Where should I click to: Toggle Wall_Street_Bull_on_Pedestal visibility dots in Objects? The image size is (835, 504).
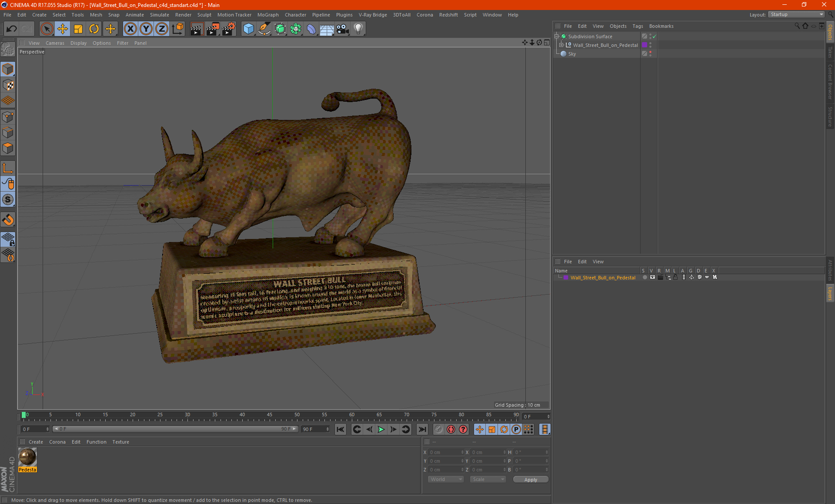pos(650,45)
